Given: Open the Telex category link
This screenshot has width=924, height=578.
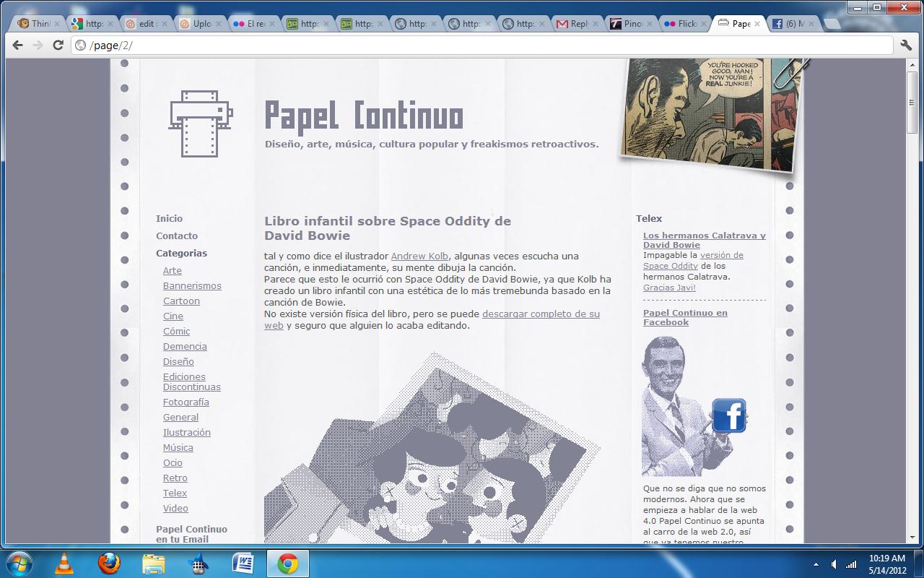Looking at the screenshot, I should pyautogui.click(x=175, y=493).
